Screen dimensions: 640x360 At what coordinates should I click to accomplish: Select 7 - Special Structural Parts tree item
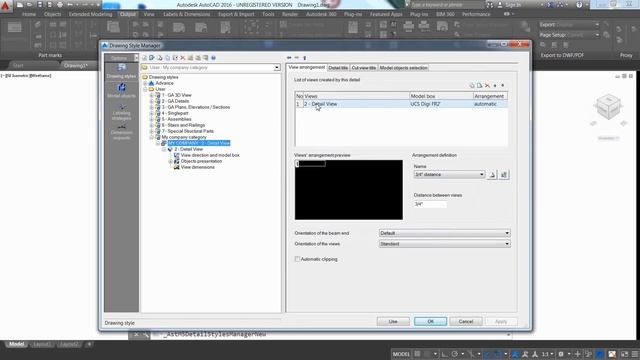187,131
